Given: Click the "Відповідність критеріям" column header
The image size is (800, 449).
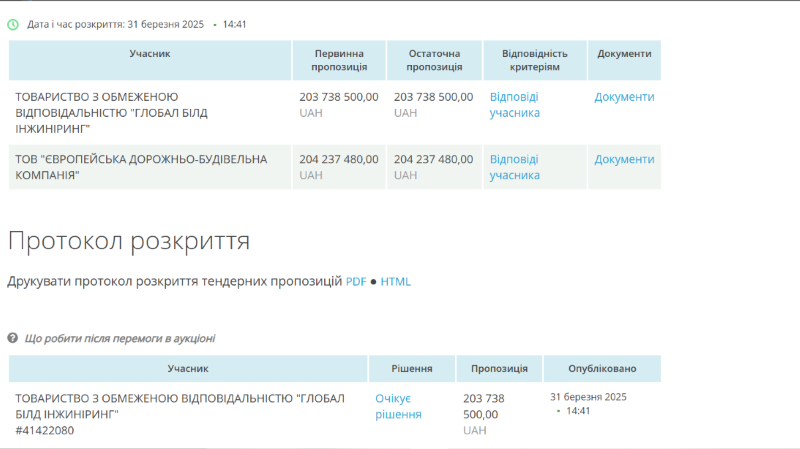Looking at the screenshot, I should 534,60.
